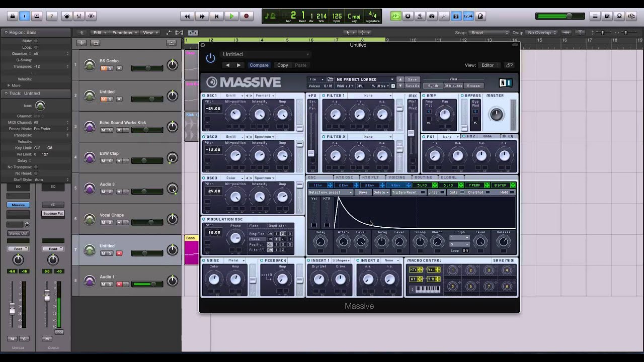Click the NI logo in Massive
Image resolution: width=644 pixels, height=362 pixels.
pos(505,83)
